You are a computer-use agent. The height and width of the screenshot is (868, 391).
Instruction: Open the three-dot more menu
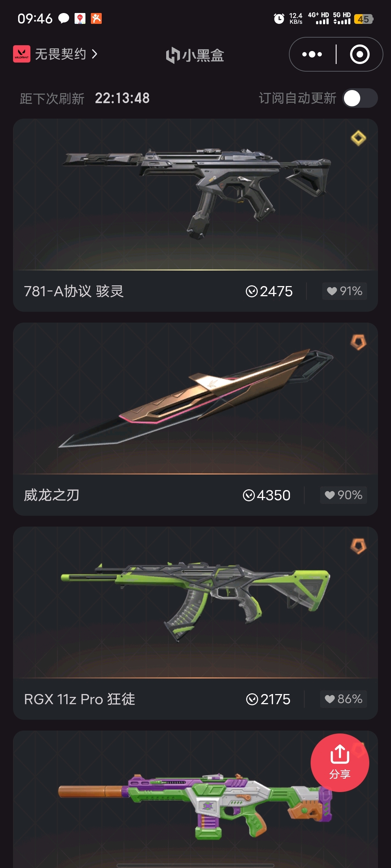(312, 54)
